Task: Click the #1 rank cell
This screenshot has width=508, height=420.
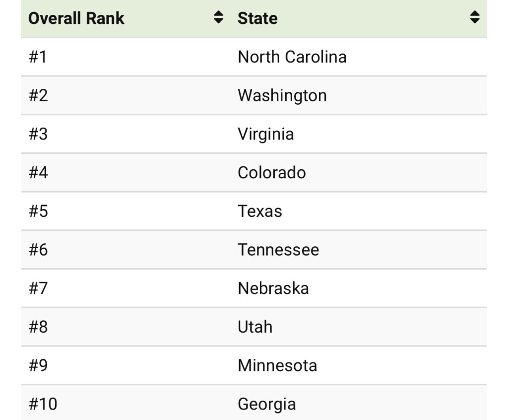Action: click(x=38, y=57)
